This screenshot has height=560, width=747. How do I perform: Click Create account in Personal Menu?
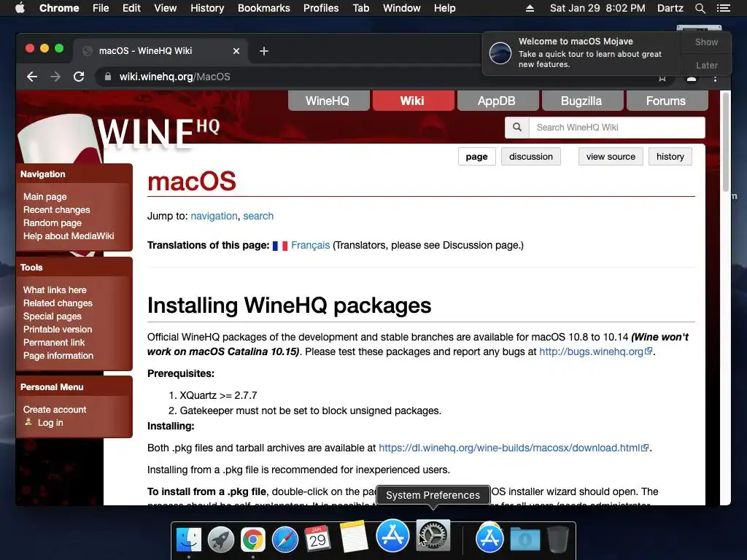pyautogui.click(x=55, y=410)
